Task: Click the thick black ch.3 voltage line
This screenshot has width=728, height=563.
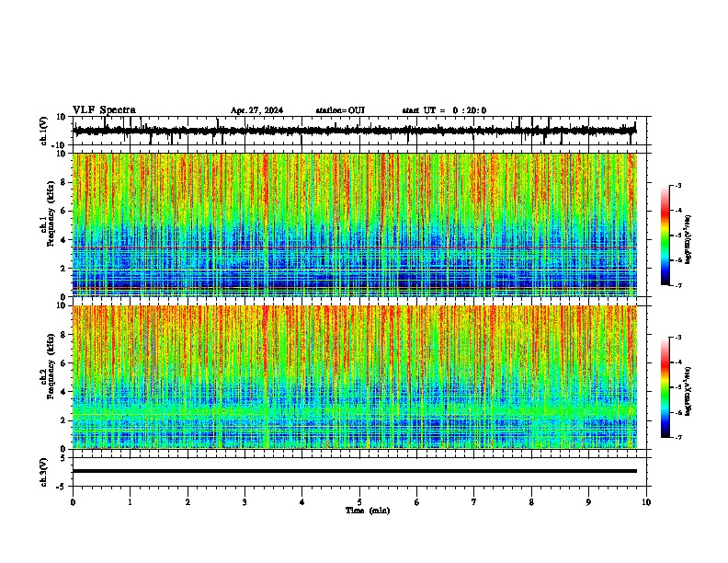Action: [355, 471]
